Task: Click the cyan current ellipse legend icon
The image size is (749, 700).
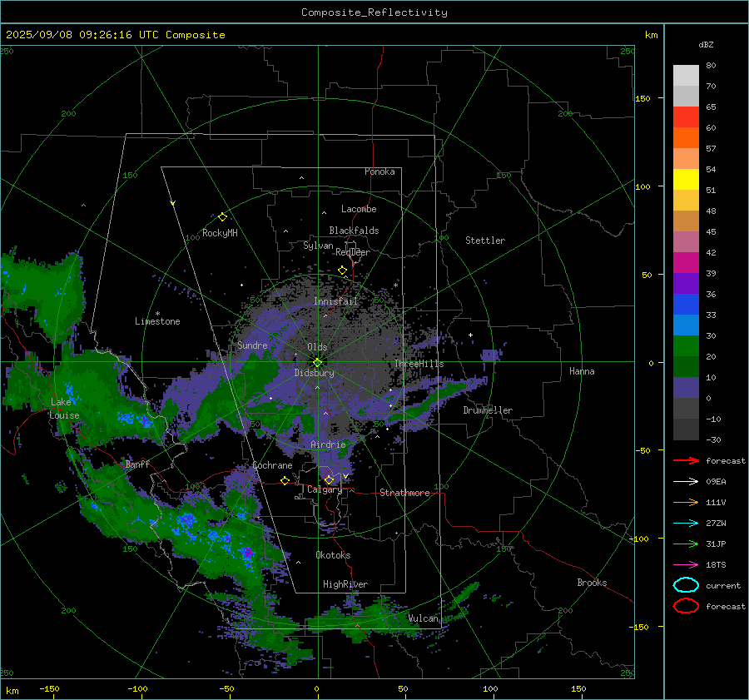Action: (686, 585)
